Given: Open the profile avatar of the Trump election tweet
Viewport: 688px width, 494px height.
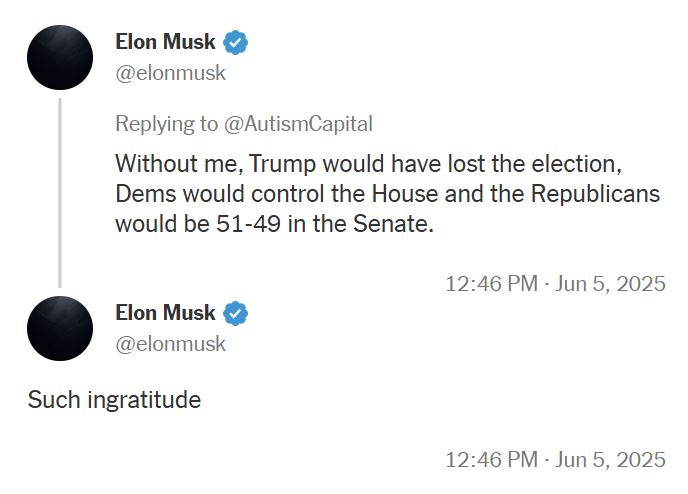Looking at the screenshot, I should tap(60, 58).
